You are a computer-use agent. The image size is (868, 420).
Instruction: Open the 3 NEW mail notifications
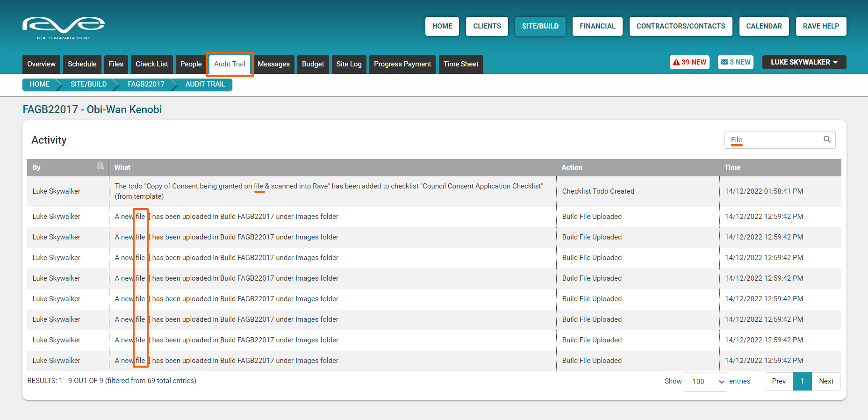[735, 62]
